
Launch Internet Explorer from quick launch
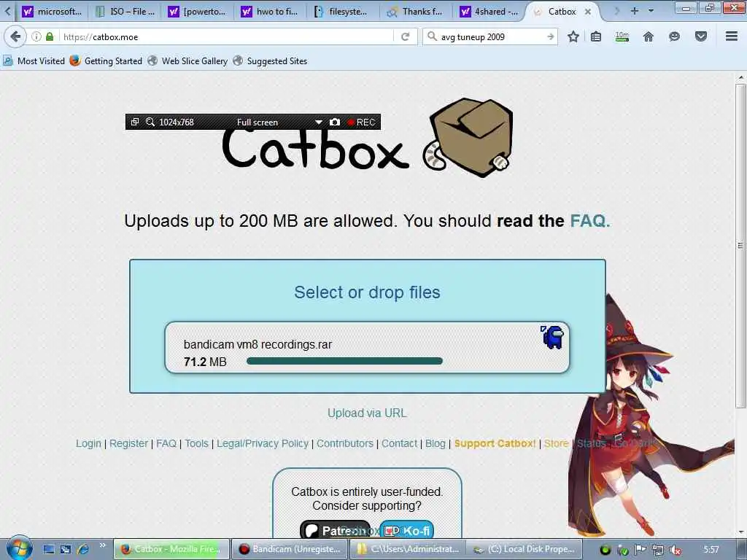pos(82,549)
